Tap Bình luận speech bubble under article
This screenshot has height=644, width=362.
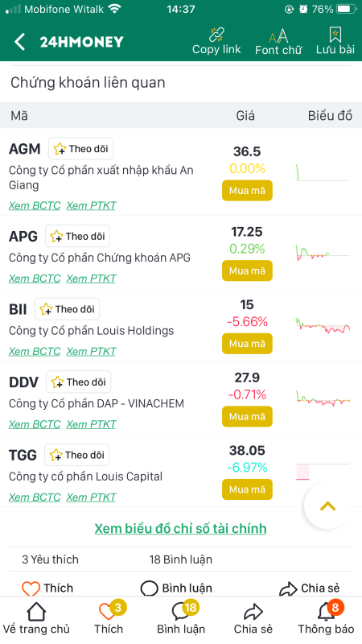click(x=176, y=588)
